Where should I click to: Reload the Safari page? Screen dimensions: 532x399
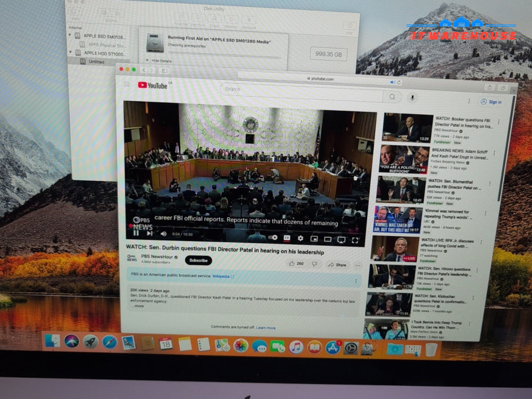(399, 82)
